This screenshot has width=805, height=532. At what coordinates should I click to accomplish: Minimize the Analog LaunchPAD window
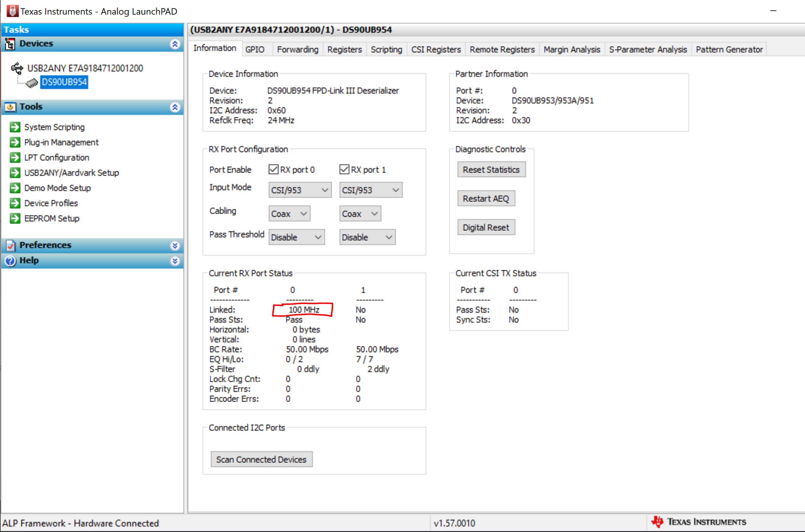(x=773, y=11)
